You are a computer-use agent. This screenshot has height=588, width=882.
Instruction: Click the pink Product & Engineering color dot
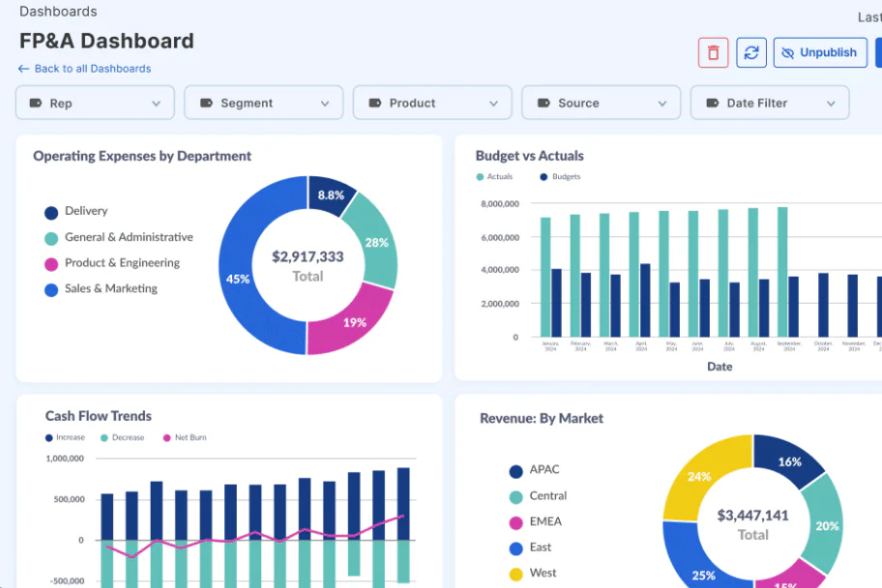click(x=51, y=264)
